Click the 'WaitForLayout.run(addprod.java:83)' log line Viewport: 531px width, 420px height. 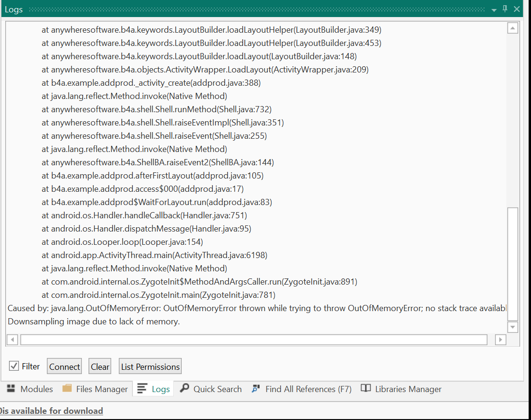click(x=157, y=202)
